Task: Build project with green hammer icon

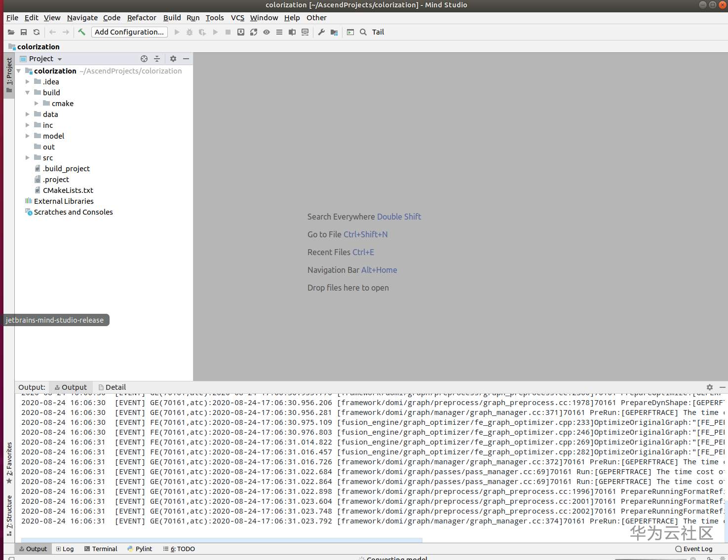Action: pos(82,32)
